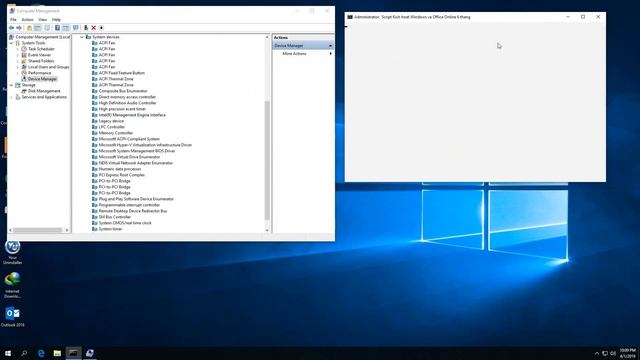Click device list scroll up arrow
The width and height of the screenshot is (640, 360).
pyautogui.click(x=267, y=37)
